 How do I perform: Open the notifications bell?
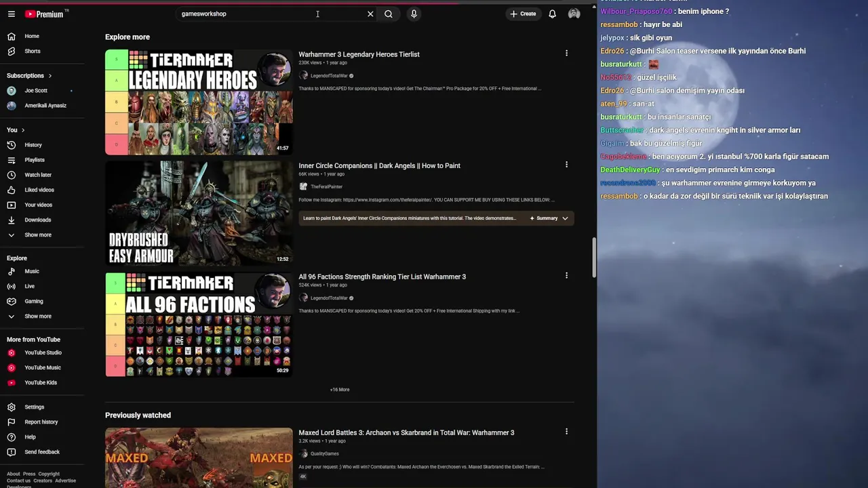pos(552,14)
